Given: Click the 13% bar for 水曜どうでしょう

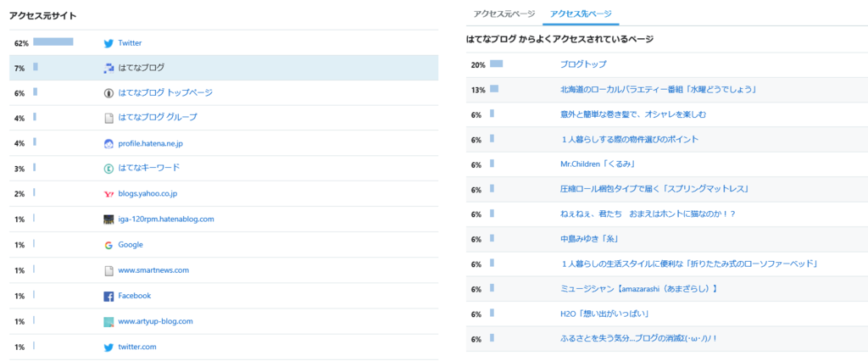Looking at the screenshot, I should click(x=494, y=89).
